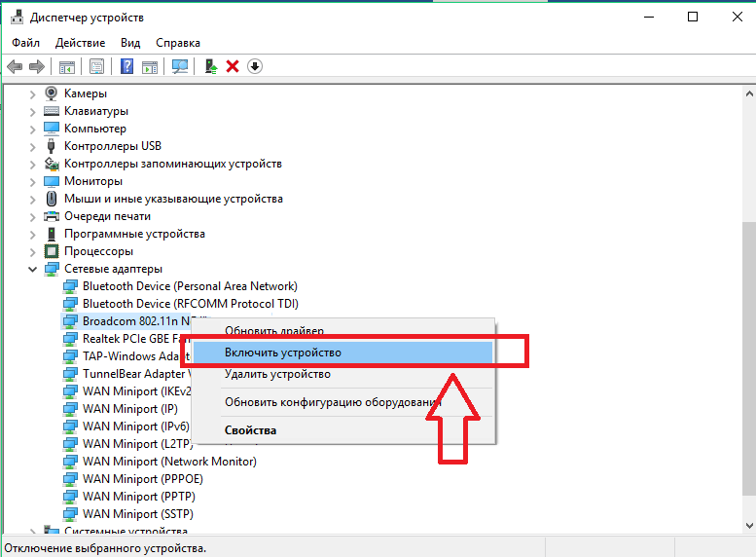
Task: Click the camera icon beside Камеры
Action: tap(52, 93)
